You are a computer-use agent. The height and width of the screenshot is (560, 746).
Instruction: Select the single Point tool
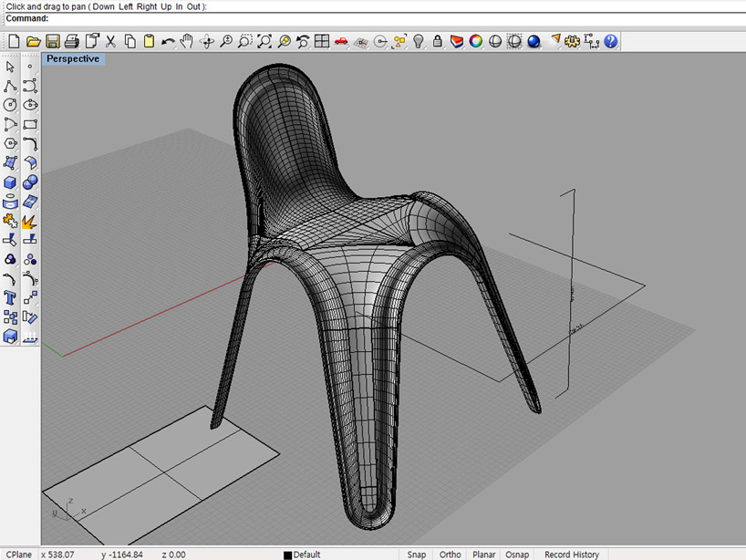(30, 67)
